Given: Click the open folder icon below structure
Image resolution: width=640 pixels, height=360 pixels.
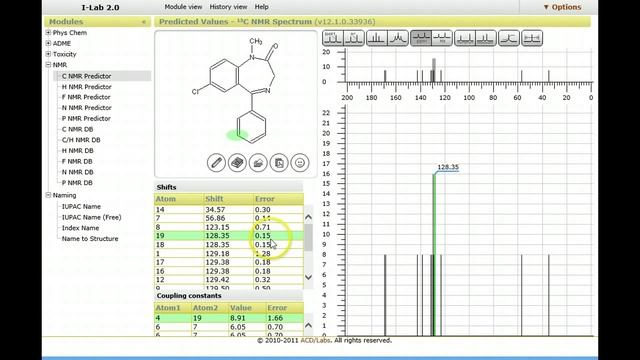Looking at the screenshot, I should pyautogui.click(x=258, y=163).
